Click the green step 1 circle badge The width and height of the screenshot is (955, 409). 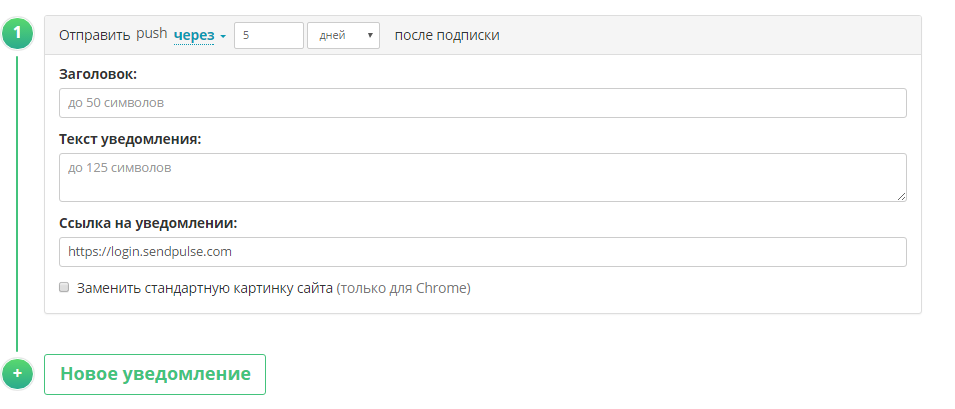click(x=18, y=33)
